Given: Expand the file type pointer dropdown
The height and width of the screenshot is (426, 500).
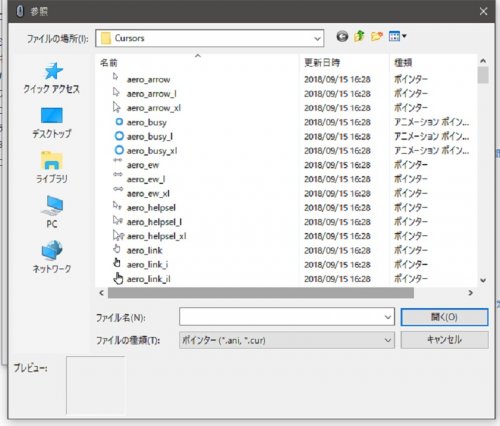Looking at the screenshot, I should click(388, 340).
